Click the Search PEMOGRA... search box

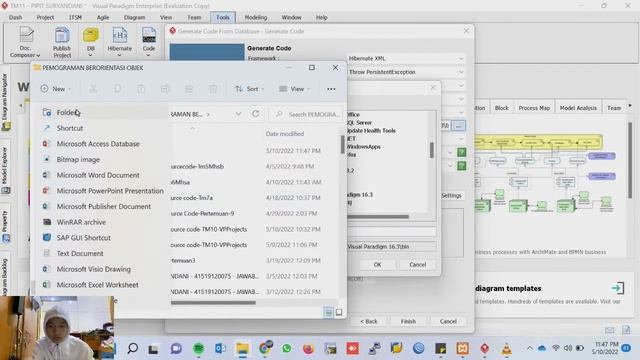(x=307, y=114)
